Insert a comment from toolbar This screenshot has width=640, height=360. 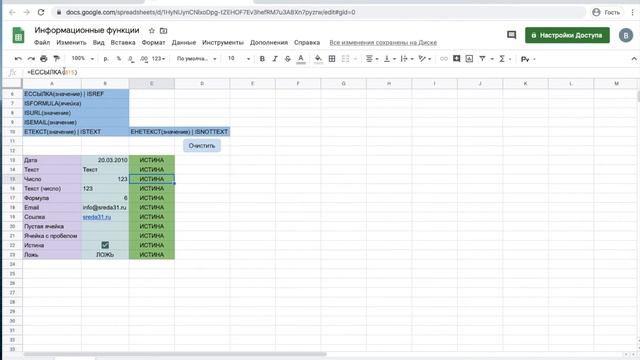[457, 59]
